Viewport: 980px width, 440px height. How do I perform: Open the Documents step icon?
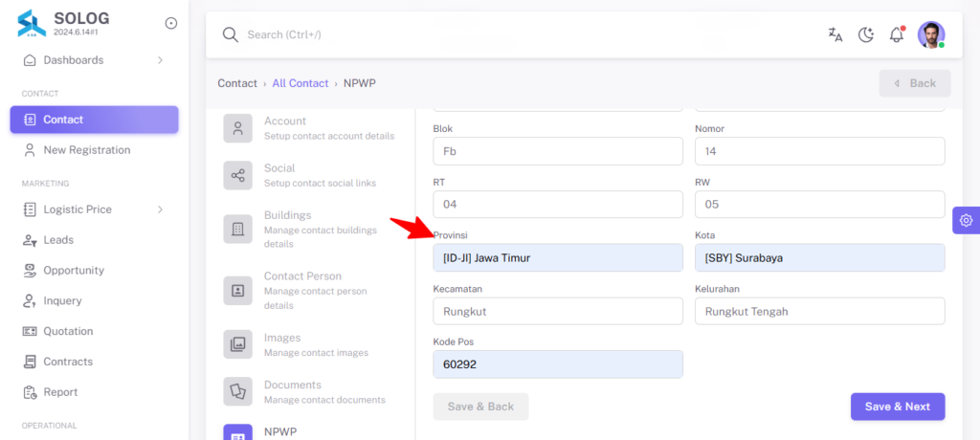(238, 391)
